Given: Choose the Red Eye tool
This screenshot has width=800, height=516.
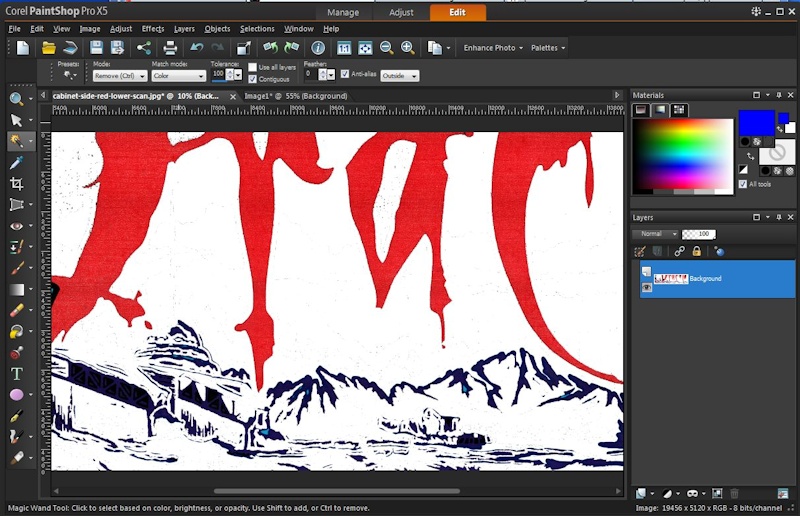Looking at the screenshot, I should (x=16, y=226).
